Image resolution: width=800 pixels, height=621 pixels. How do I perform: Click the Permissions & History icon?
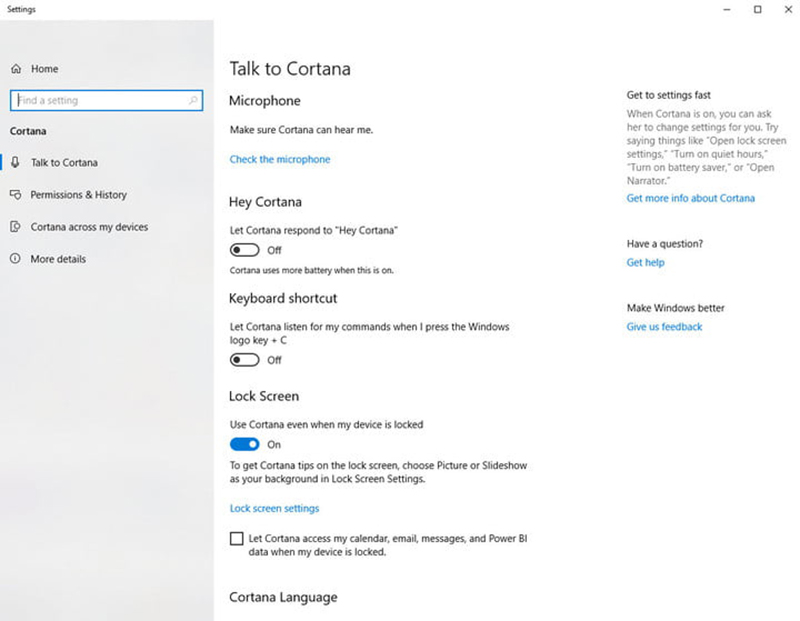16,194
